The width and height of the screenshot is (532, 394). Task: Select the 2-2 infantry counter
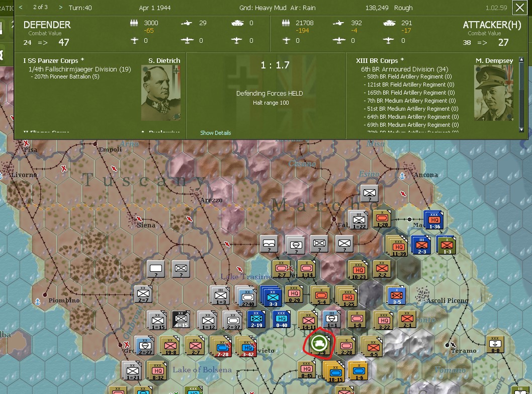[x=382, y=269]
